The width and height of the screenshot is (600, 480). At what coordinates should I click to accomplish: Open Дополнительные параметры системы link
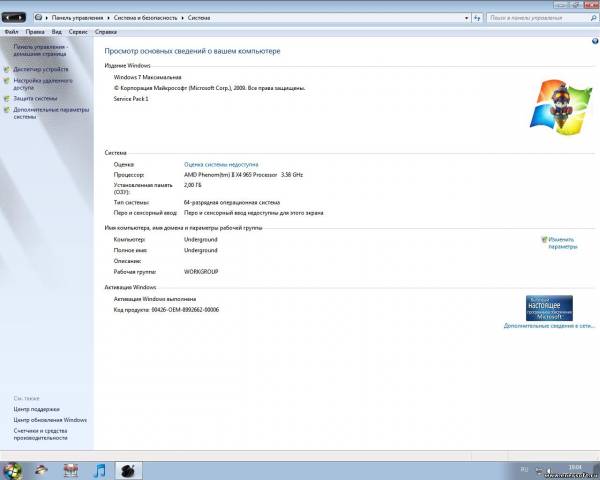pyautogui.click(x=51, y=113)
